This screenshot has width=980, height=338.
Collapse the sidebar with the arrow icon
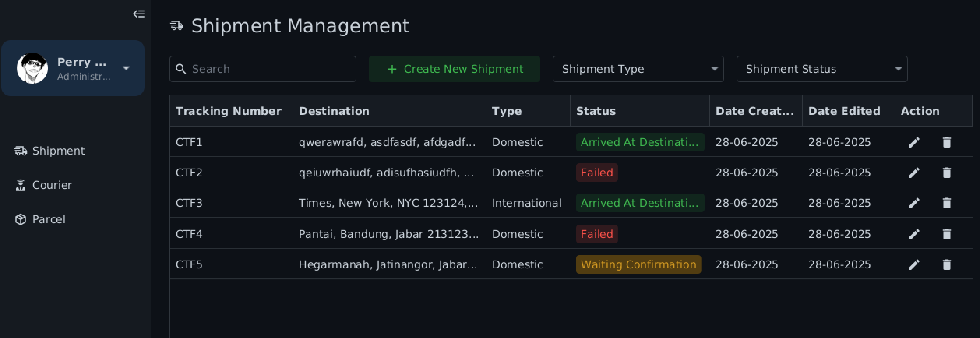[139, 14]
